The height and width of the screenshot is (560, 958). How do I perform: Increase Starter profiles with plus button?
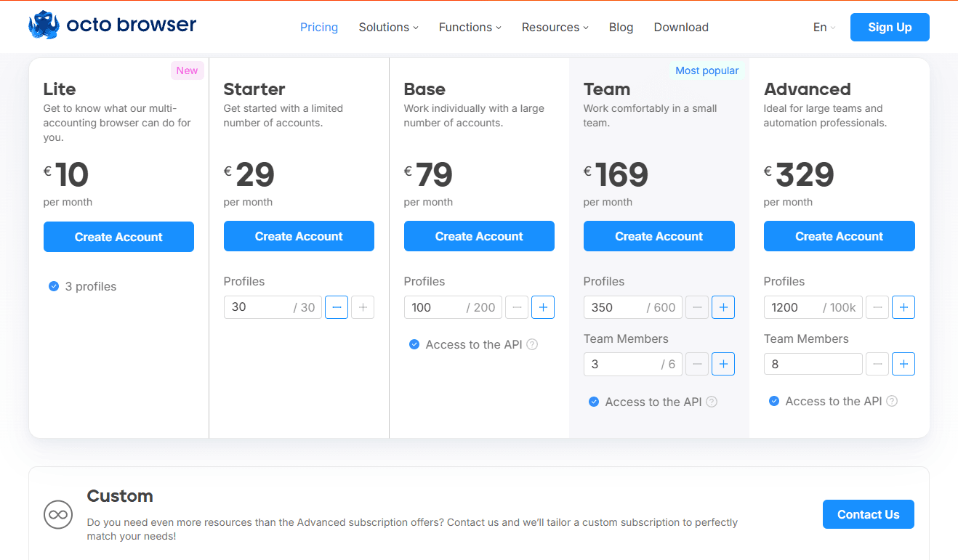363,307
